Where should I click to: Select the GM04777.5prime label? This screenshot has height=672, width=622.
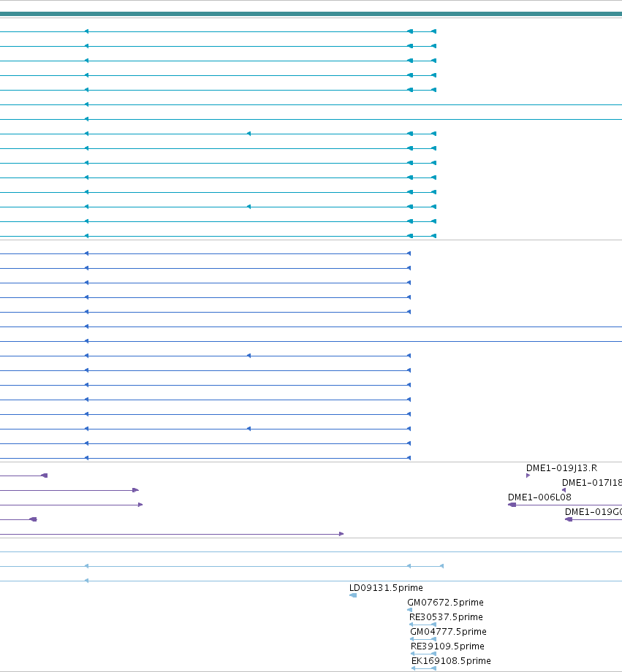[x=448, y=631]
